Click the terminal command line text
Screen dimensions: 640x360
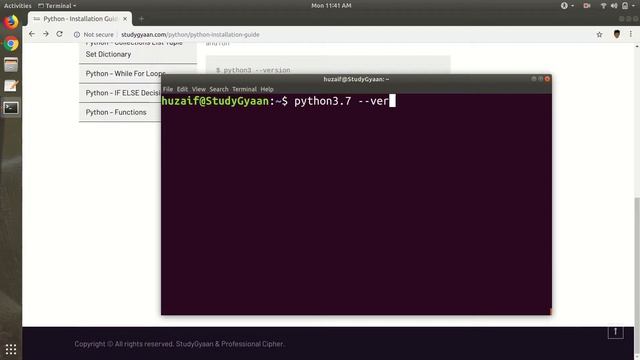278,101
